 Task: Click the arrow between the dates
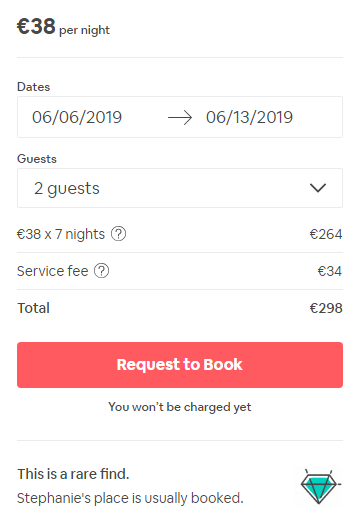coord(180,118)
